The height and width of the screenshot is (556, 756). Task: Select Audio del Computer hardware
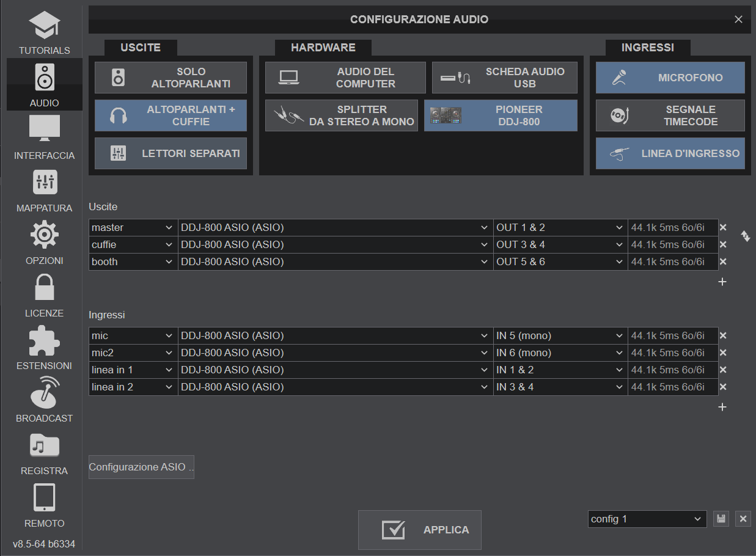(345, 78)
